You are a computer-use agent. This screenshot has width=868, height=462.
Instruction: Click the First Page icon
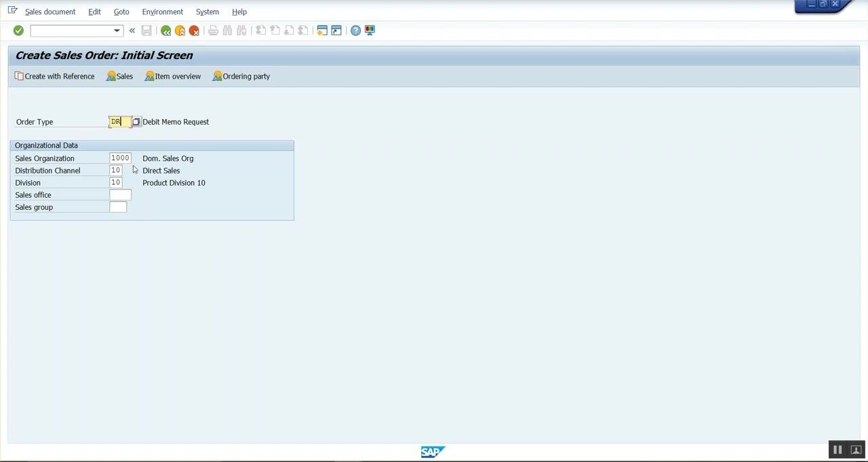tap(260, 30)
